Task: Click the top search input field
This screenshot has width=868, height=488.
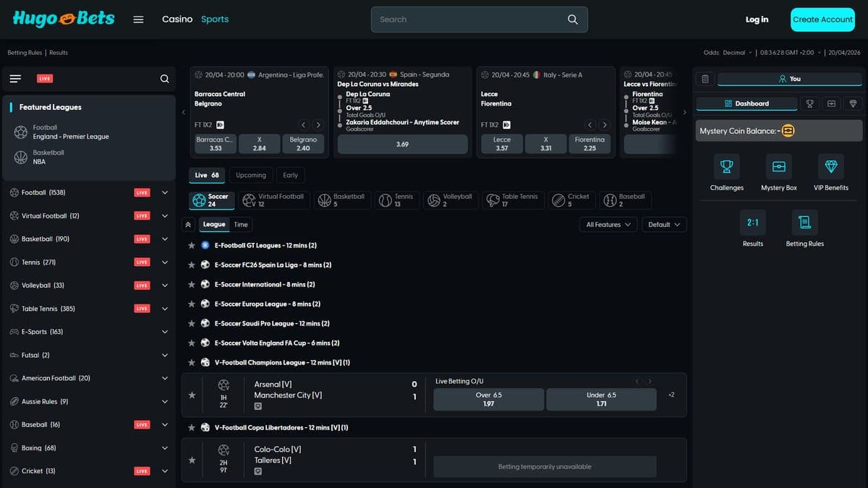Action: [x=469, y=20]
